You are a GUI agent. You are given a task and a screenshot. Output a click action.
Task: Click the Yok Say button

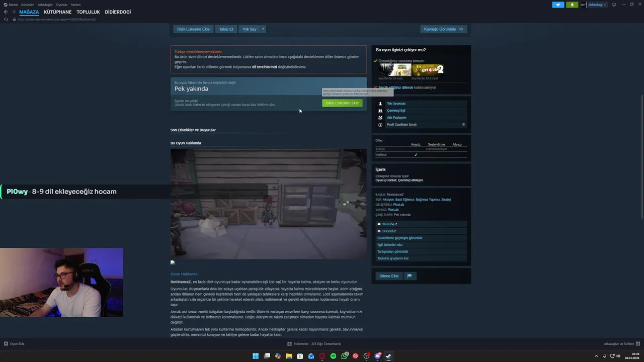tap(250, 29)
